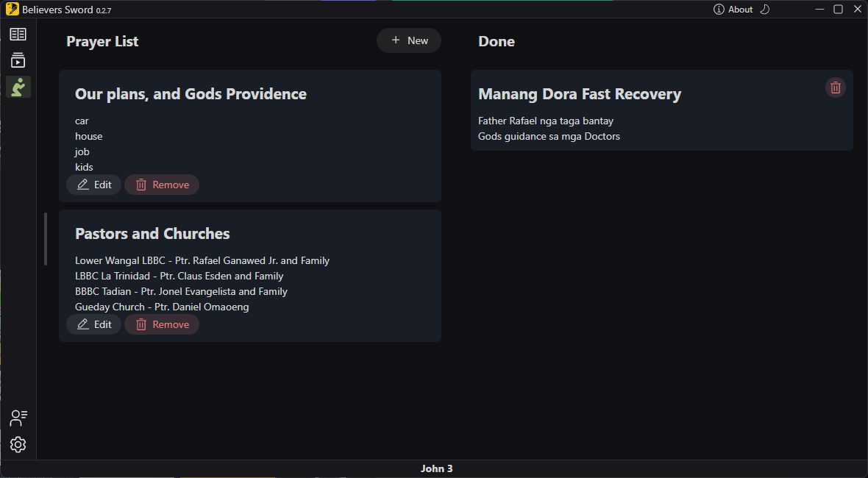Delete the Manang Dora Fast Recovery item
The width and height of the screenshot is (868, 478).
[x=836, y=88]
